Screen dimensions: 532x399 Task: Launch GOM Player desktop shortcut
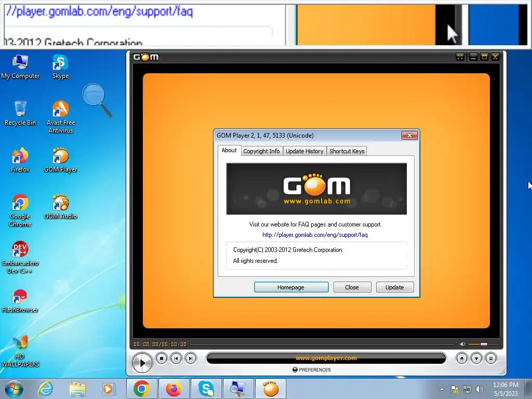pos(60,160)
